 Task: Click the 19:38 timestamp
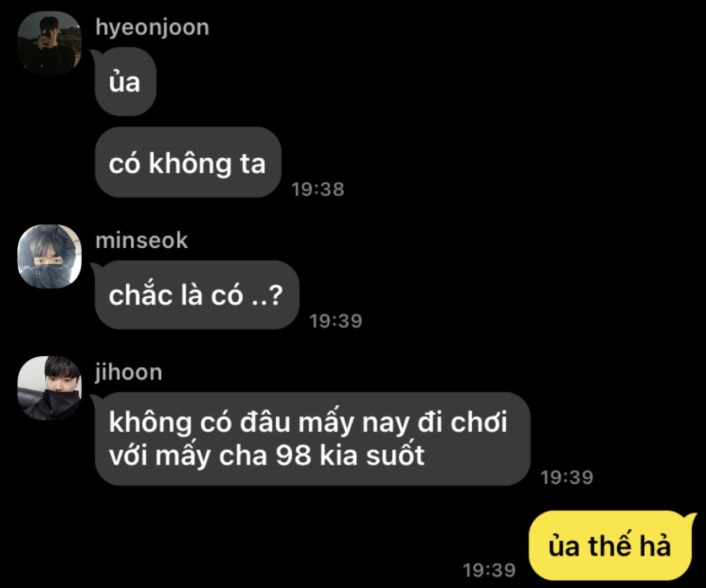318,189
